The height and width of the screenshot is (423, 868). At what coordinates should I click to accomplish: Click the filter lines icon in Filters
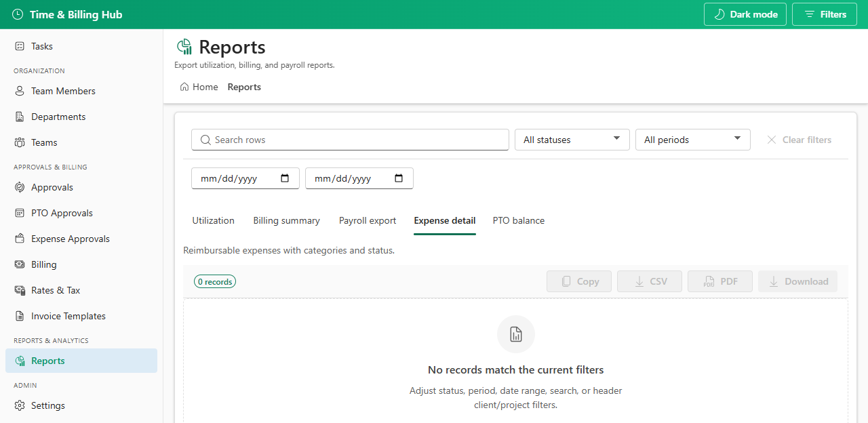tap(809, 14)
